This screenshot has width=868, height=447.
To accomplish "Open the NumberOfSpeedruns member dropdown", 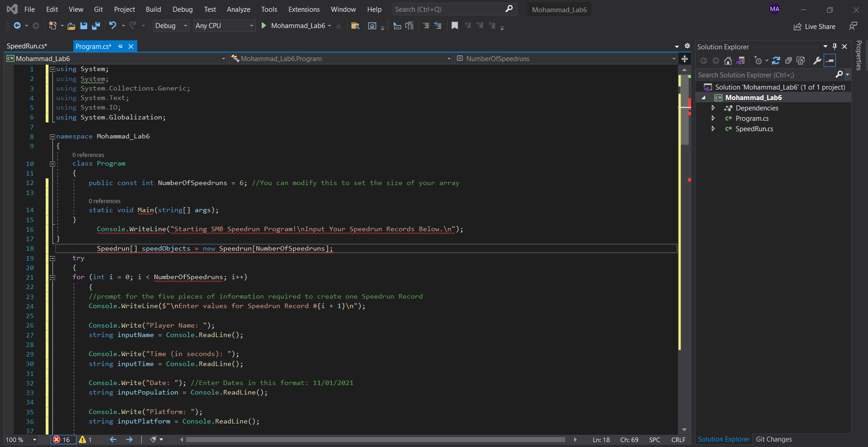I will click(x=566, y=59).
